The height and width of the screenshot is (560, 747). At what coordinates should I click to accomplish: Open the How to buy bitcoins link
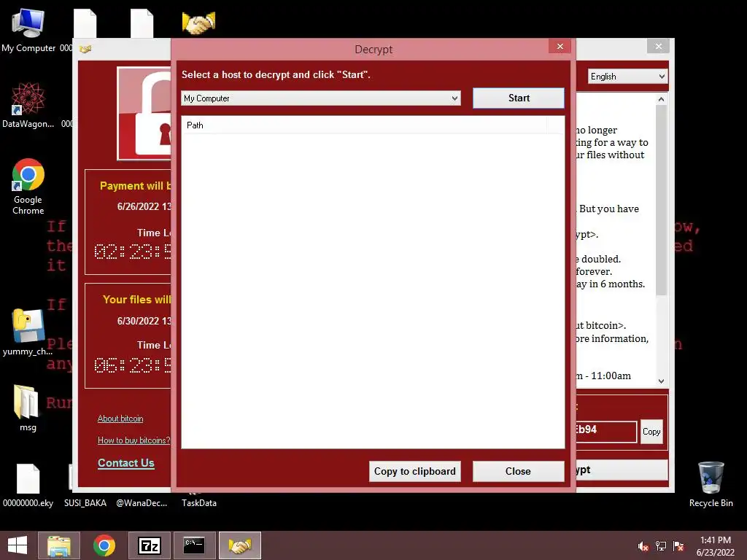coord(134,440)
